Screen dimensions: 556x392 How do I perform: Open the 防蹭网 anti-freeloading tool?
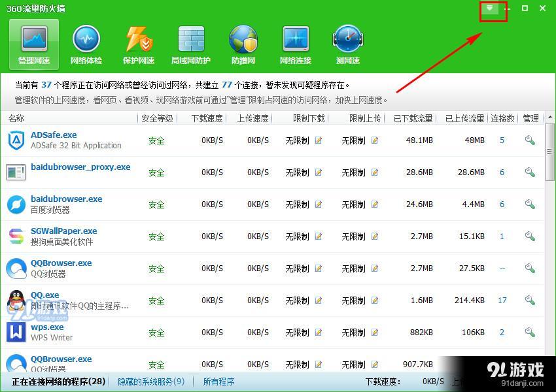[243, 44]
